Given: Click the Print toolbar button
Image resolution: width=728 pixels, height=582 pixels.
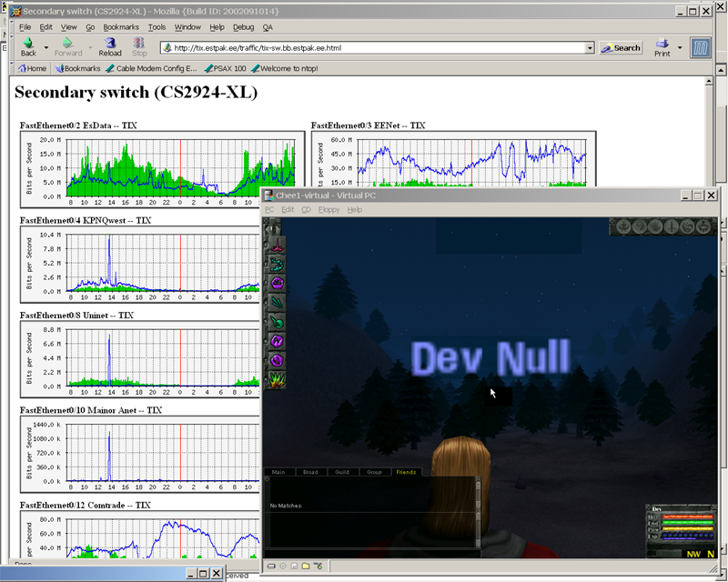Looking at the screenshot, I should point(662,47).
